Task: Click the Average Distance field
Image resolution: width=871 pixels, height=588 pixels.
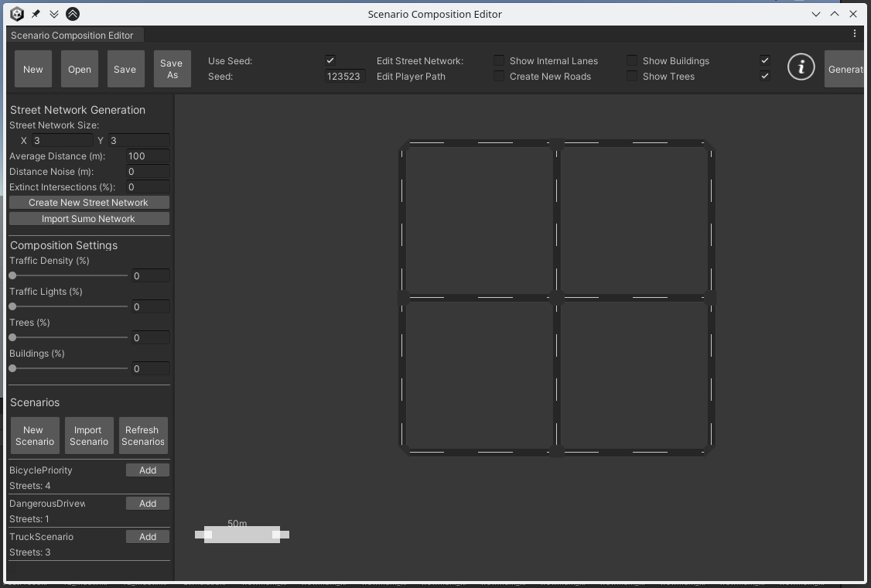Action: (148, 156)
